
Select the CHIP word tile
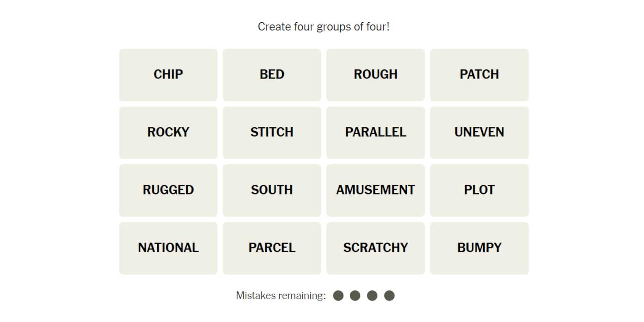(168, 75)
